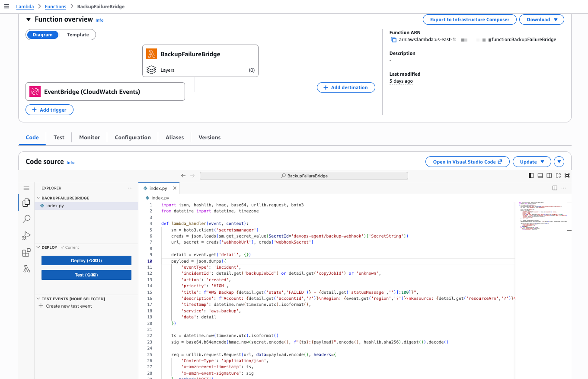
Task: Open the round dropdown next to Update
Action: click(x=559, y=162)
